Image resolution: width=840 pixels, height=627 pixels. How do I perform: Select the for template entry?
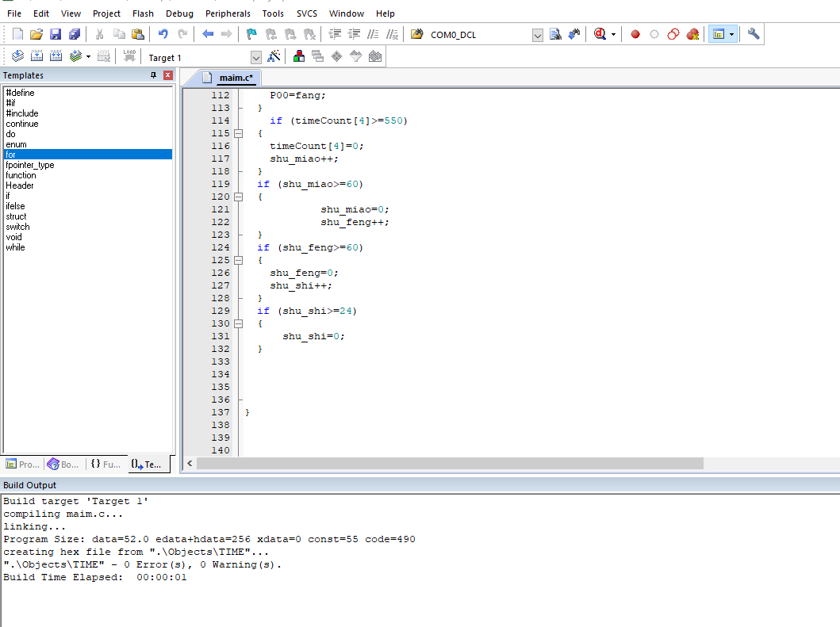[88, 155]
